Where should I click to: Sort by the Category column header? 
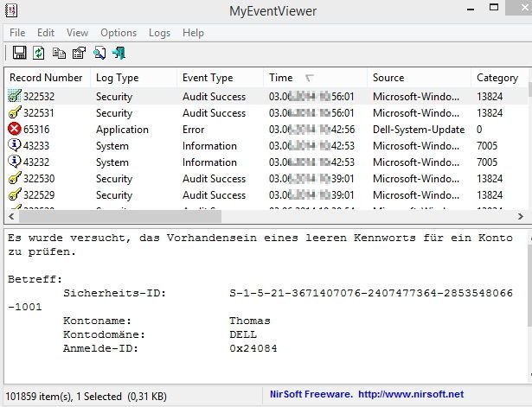tap(499, 78)
